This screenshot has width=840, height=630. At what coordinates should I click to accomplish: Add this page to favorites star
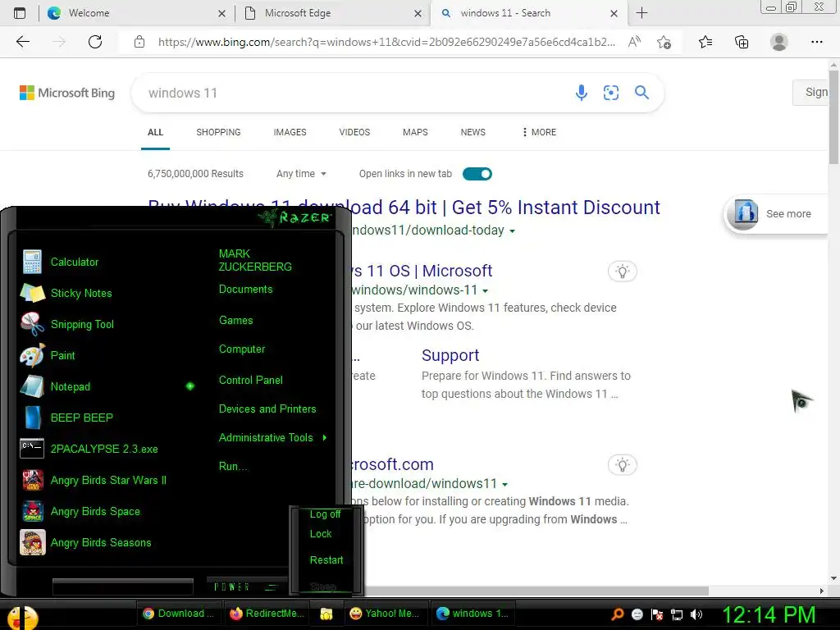(x=664, y=42)
